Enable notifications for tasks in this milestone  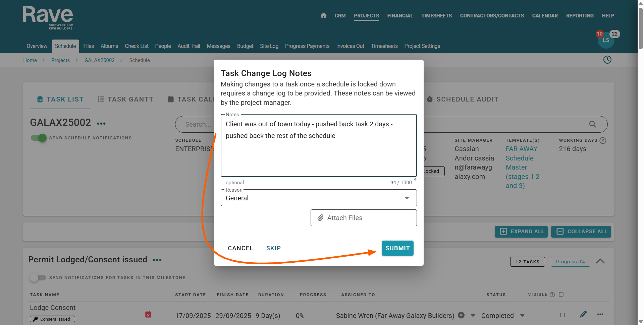38,277
